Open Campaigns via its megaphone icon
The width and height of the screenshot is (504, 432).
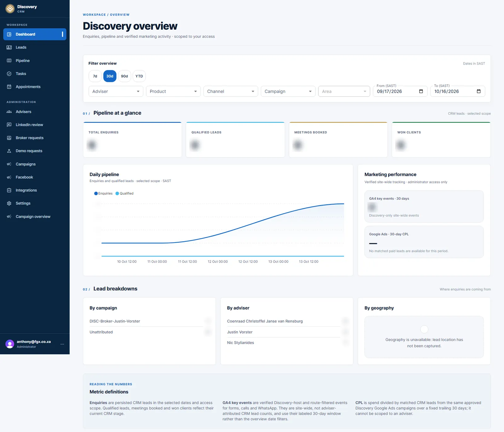9,164
